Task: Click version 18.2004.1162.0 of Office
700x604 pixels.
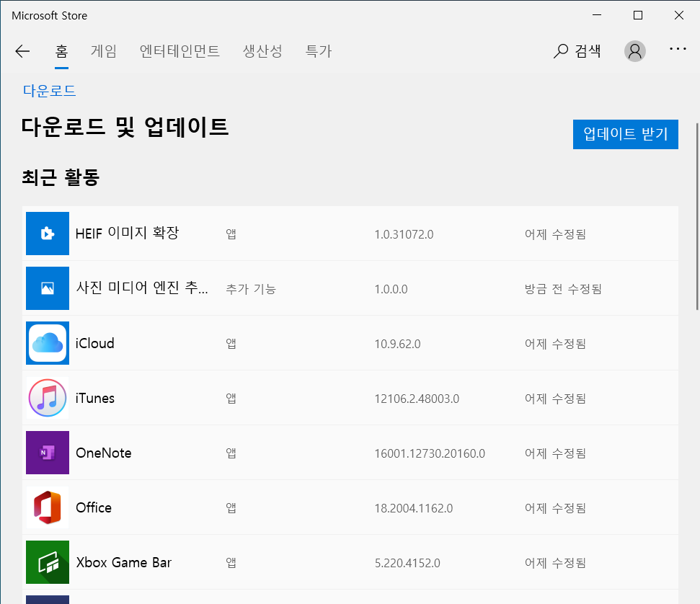Action: [x=413, y=508]
